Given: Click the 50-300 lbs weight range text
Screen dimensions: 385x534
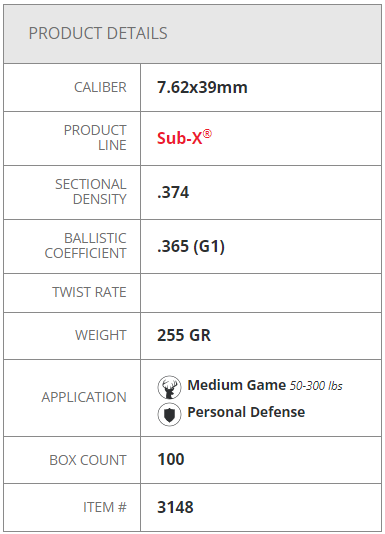Looking at the screenshot, I should [316, 386].
